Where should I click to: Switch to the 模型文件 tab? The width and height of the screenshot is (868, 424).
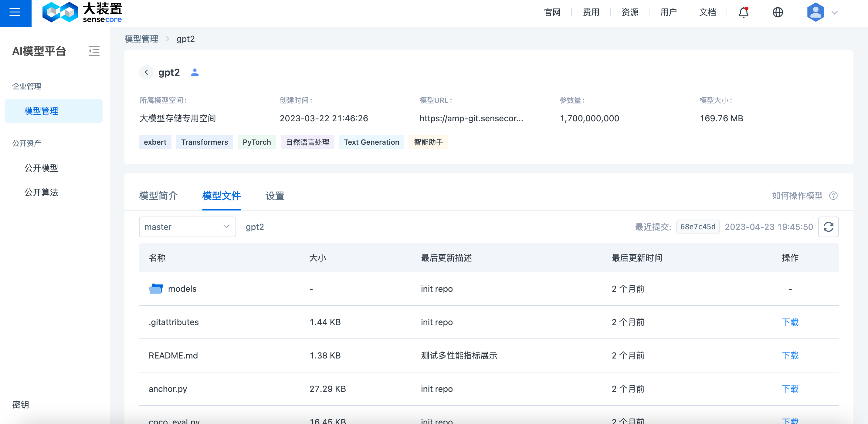(221, 196)
